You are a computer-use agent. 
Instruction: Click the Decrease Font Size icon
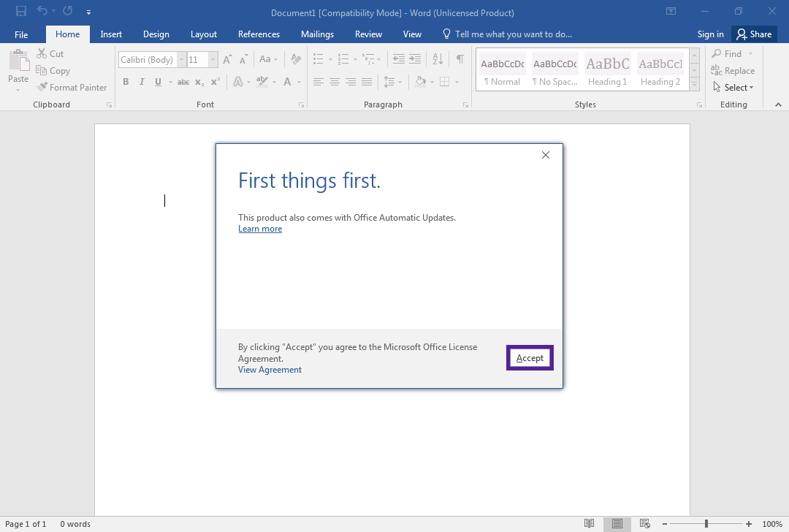pos(243,59)
